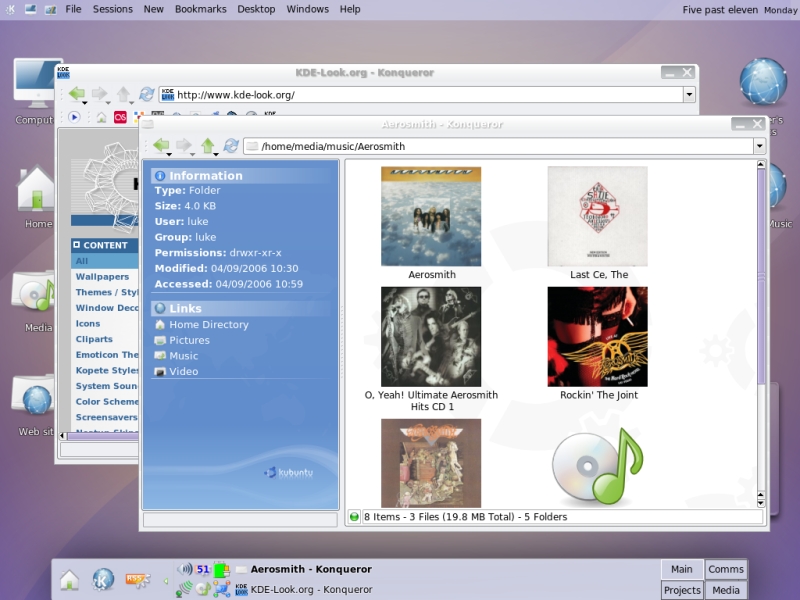Click Cliparts link on KDE-Look page
Image resolution: width=800 pixels, height=600 pixels.
tap(94, 339)
